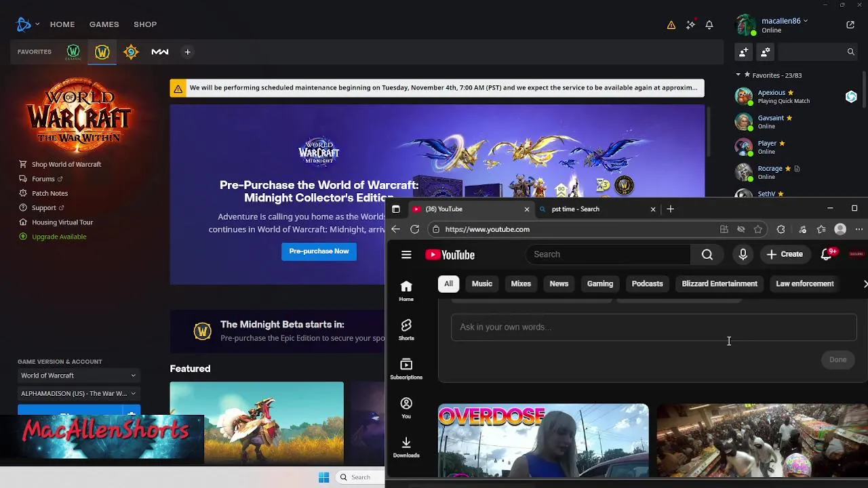Select the Mixes category chip
Viewport: 868px width, 488px height.
point(521,284)
